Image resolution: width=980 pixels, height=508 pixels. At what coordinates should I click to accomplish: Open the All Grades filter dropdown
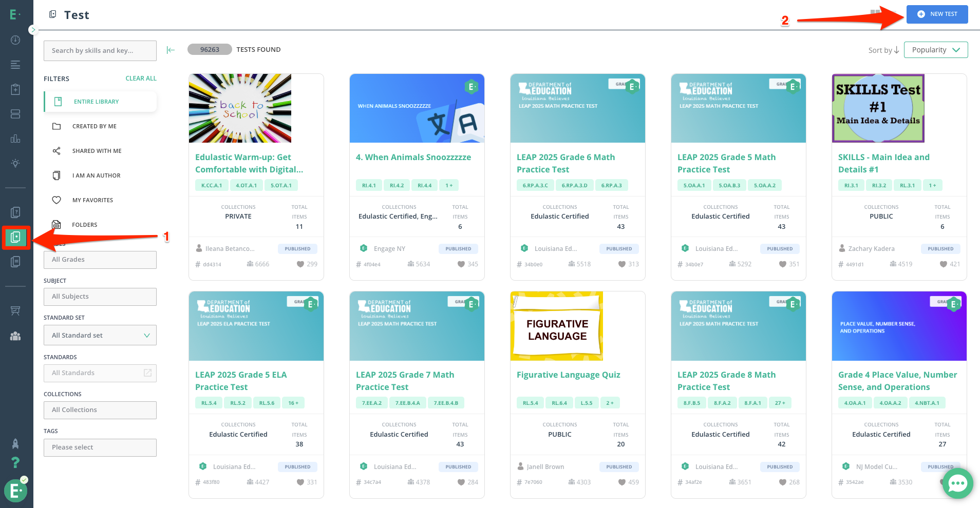[x=100, y=260]
